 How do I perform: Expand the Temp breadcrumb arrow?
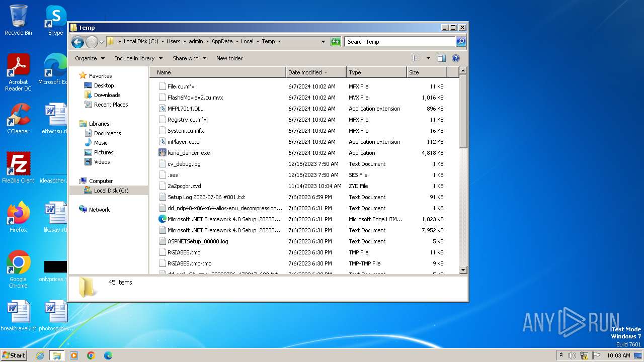coord(279,42)
